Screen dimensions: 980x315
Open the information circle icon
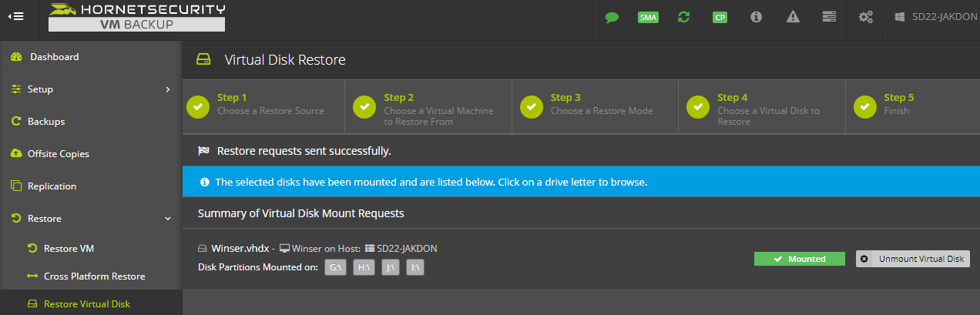[x=757, y=17]
